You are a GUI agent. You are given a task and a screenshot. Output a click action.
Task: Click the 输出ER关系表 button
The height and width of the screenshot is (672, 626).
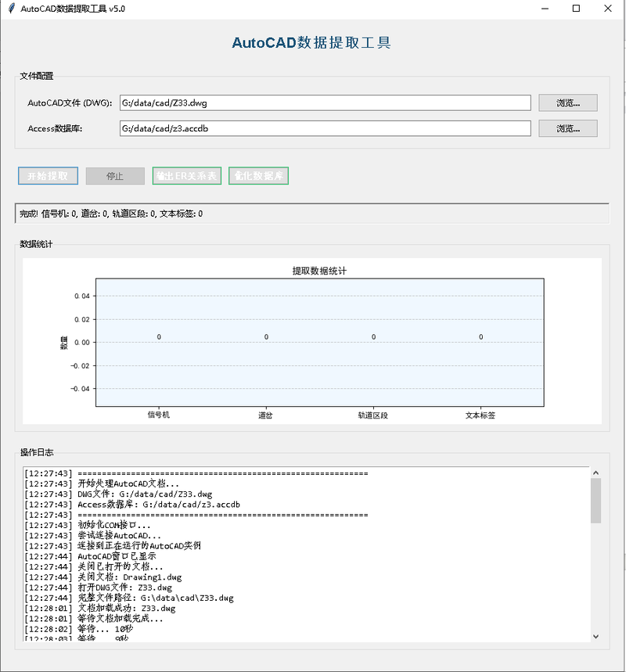(186, 176)
